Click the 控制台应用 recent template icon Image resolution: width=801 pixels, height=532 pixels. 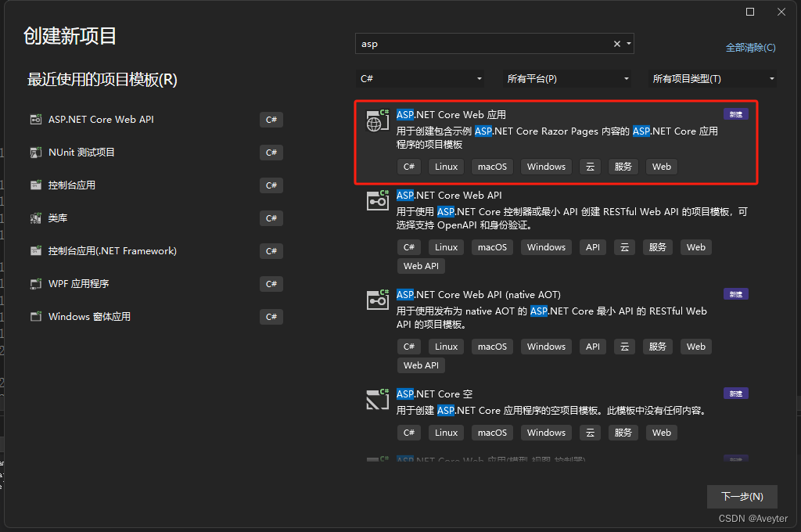point(36,185)
